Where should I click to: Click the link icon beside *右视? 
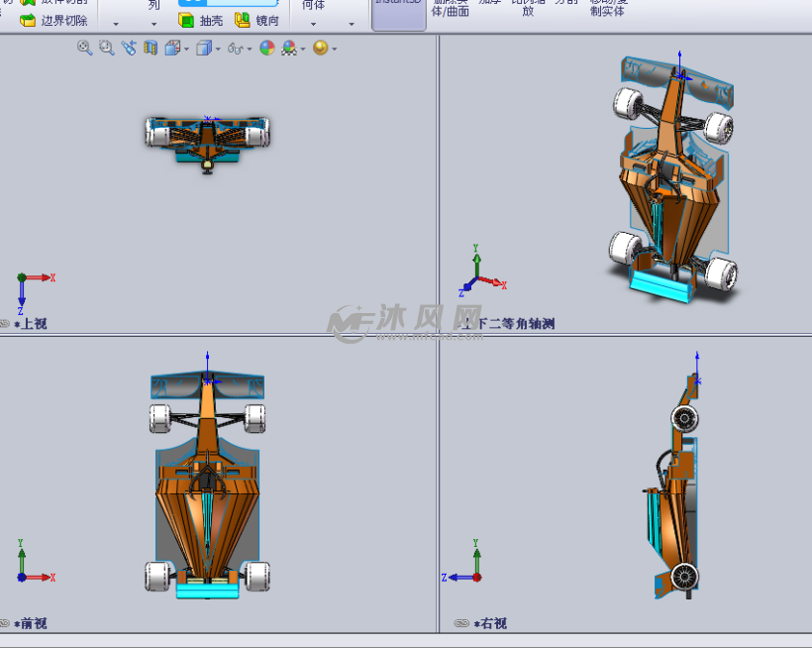click(461, 623)
